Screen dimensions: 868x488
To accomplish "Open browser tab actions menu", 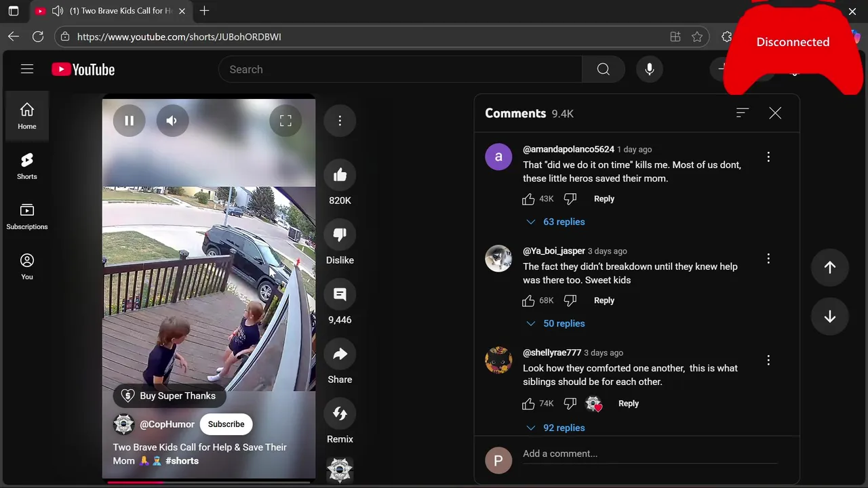I will (14, 11).
